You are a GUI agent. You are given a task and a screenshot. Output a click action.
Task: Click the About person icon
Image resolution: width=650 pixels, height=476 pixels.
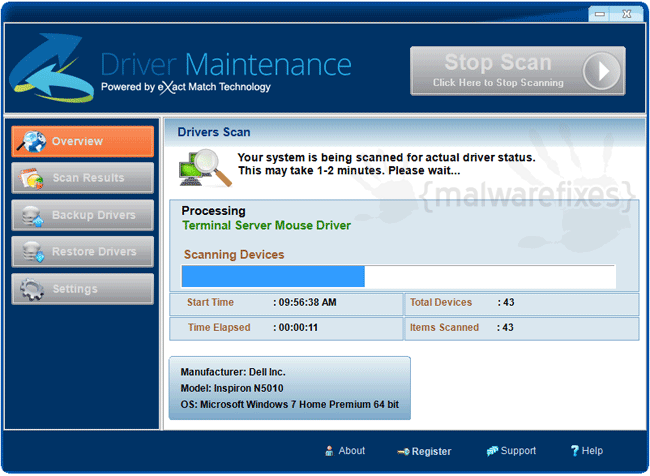point(329,451)
